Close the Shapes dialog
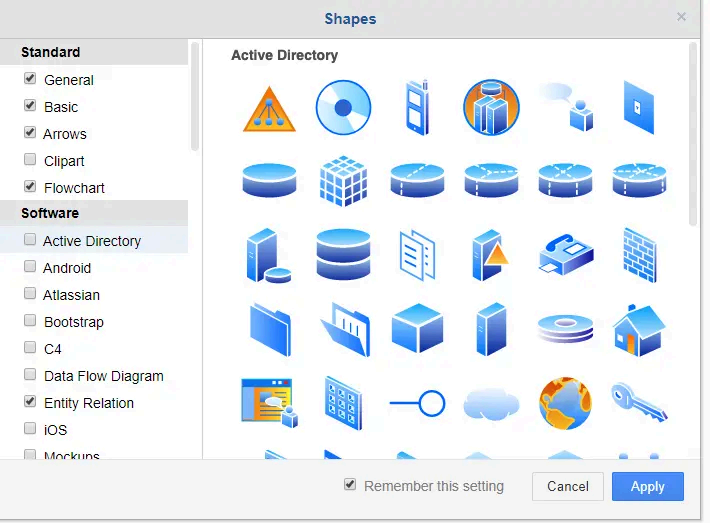 681,17
